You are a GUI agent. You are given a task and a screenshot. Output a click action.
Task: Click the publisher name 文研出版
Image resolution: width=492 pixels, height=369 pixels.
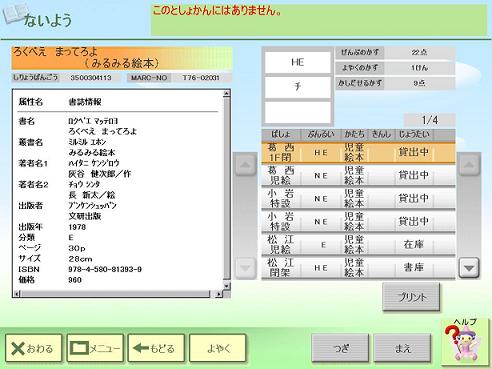[x=85, y=216]
